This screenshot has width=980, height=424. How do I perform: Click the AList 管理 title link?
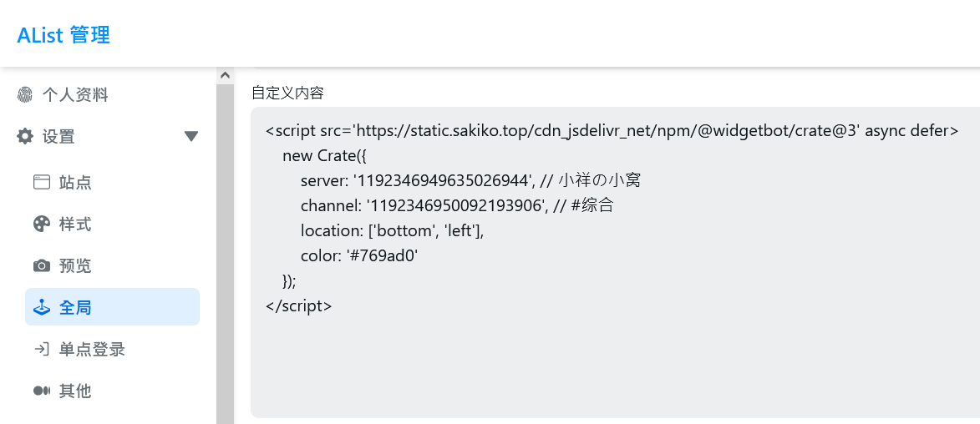[x=63, y=35]
